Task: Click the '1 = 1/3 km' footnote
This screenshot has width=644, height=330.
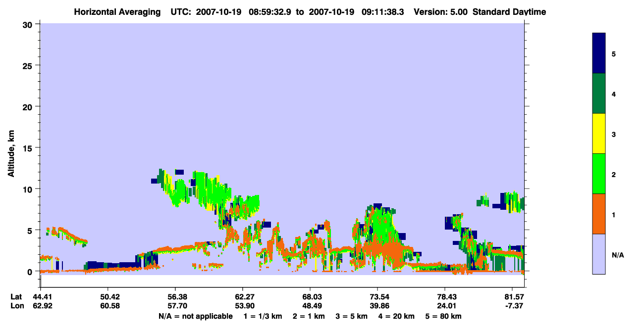Action: click(264, 316)
